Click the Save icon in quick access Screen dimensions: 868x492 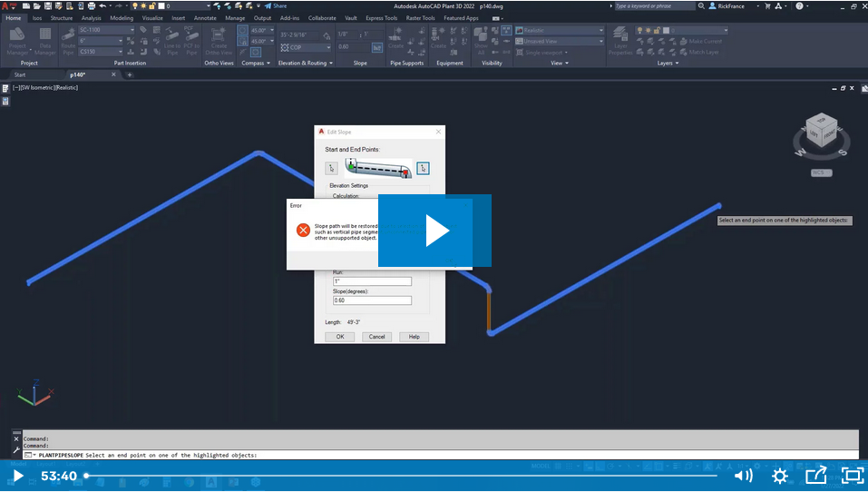pyautogui.click(x=47, y=6)
